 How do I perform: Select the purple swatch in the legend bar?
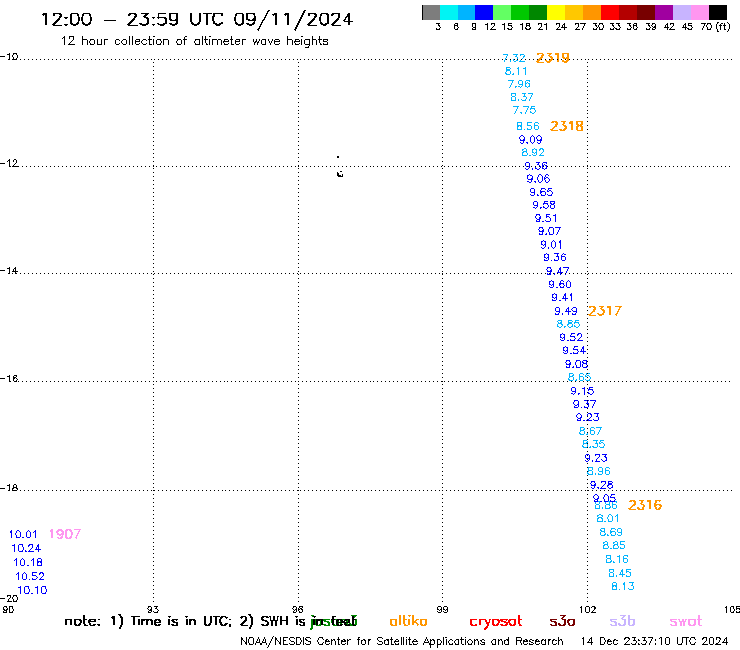[x=664, y=12]
